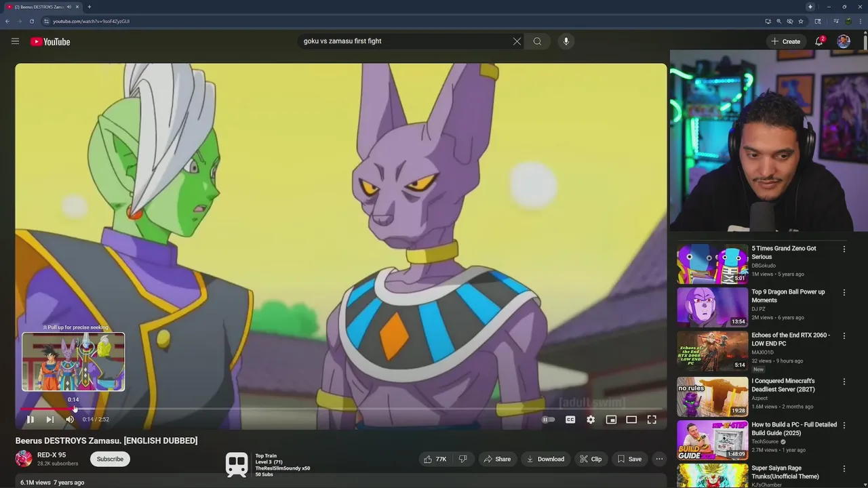Screen dimensions: 868x488
Task: Click the video progress bar scrubber
Action: [x=75, y=409]
